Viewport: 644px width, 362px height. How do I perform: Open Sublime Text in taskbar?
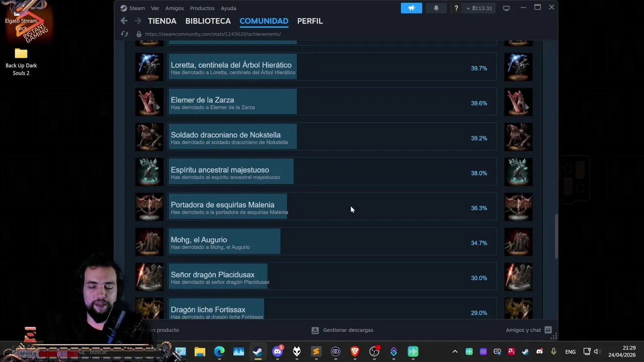tap(316, 351)
